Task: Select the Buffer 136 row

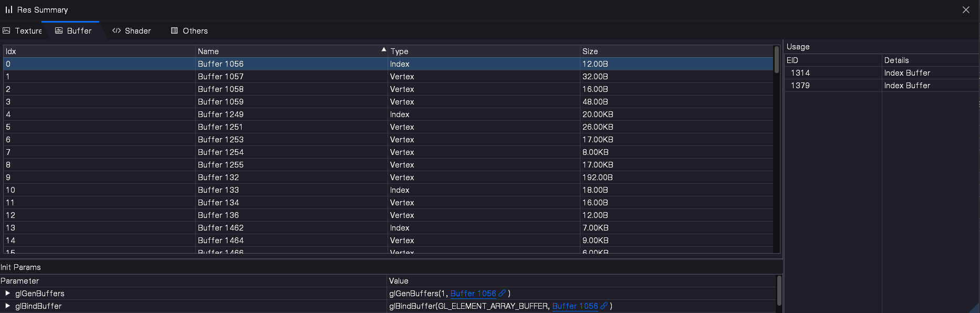Action: pos(388,215)
